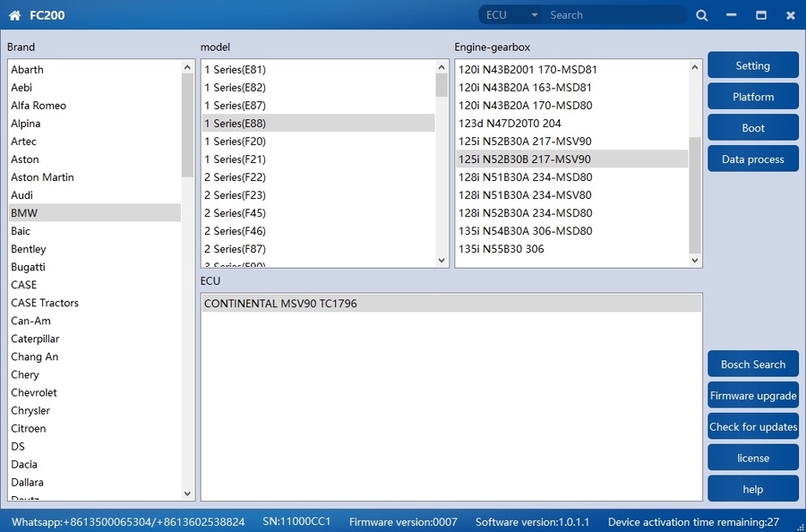Click the magnifier search icon
The image size is (806, 532).
(701, 15)
